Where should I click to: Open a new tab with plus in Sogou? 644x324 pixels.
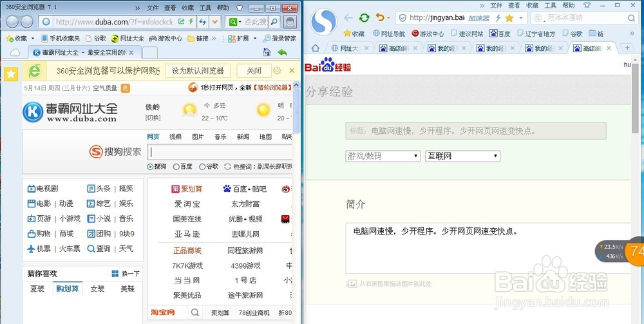(x=627, y=48)
